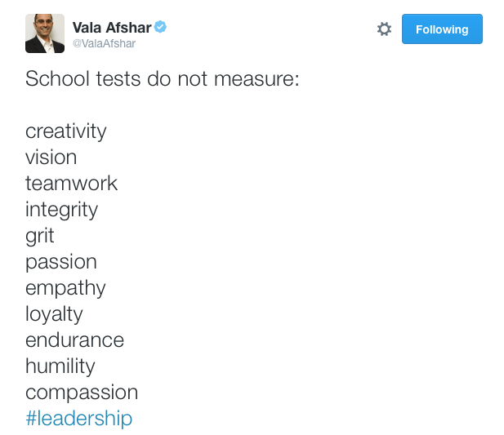Click the word "loyalty" in the tweet
The height and width of the screenshot is (435, 504).
pyautogui.click(x=54, y=314)
